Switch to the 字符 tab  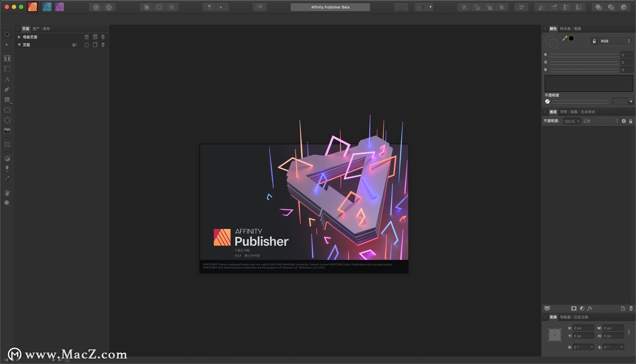coord(563,112)
